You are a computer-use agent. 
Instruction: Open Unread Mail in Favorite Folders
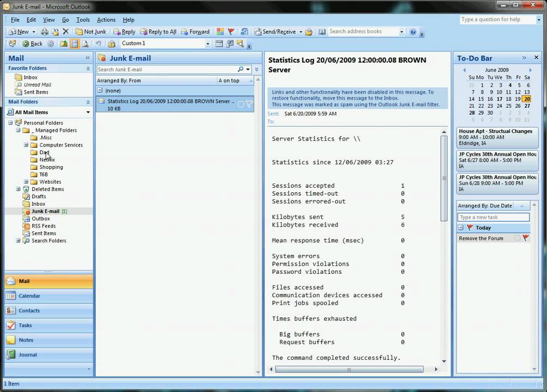pos(38,85)
